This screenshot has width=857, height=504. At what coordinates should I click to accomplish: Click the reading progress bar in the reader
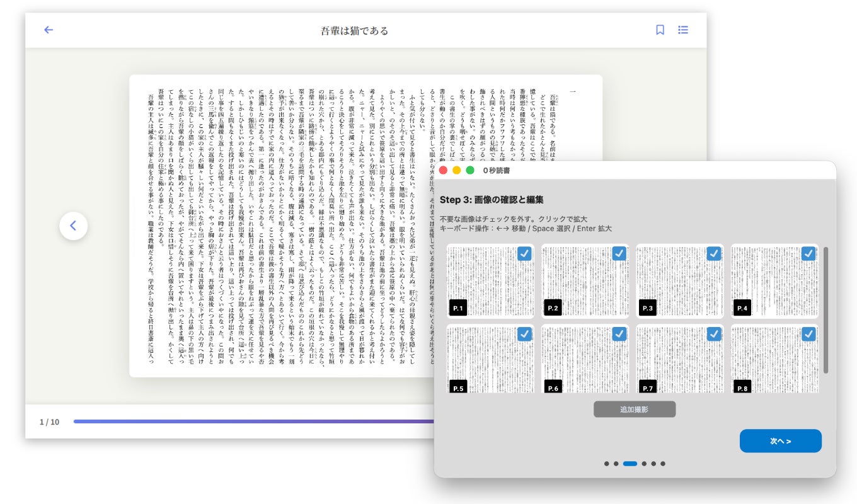click(253, 421)
